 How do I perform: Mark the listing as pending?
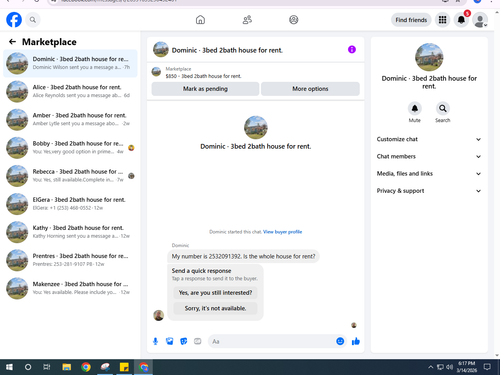(205, 89)
